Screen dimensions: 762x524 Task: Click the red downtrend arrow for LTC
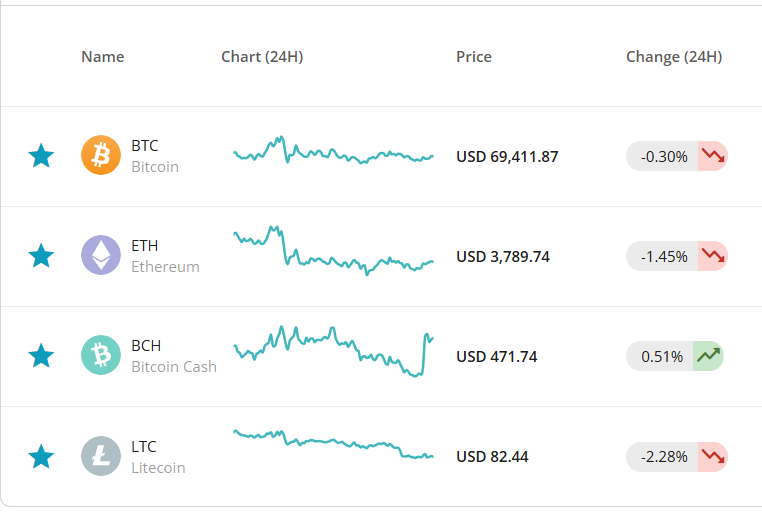click(x=713, y=457)
